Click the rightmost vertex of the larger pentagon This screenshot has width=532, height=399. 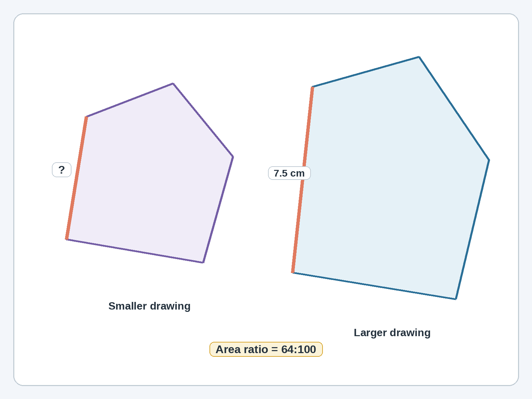tap(489, 160)
